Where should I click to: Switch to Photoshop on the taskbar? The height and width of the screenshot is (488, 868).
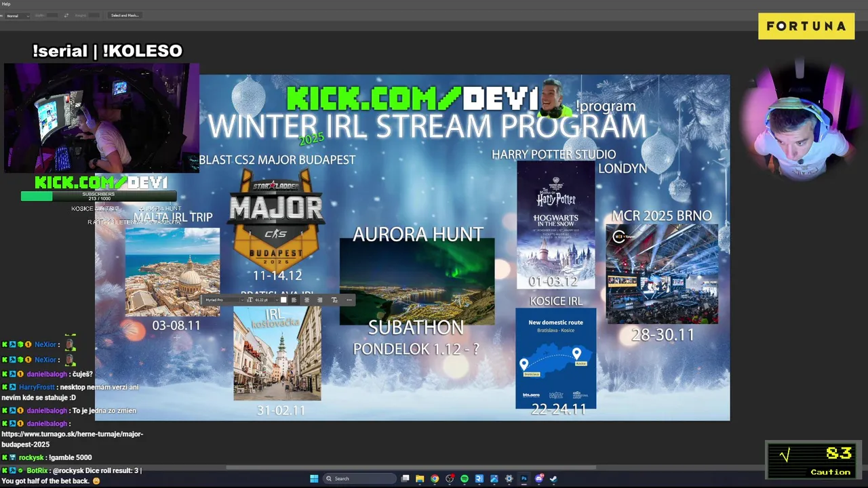tap(524, 479)
